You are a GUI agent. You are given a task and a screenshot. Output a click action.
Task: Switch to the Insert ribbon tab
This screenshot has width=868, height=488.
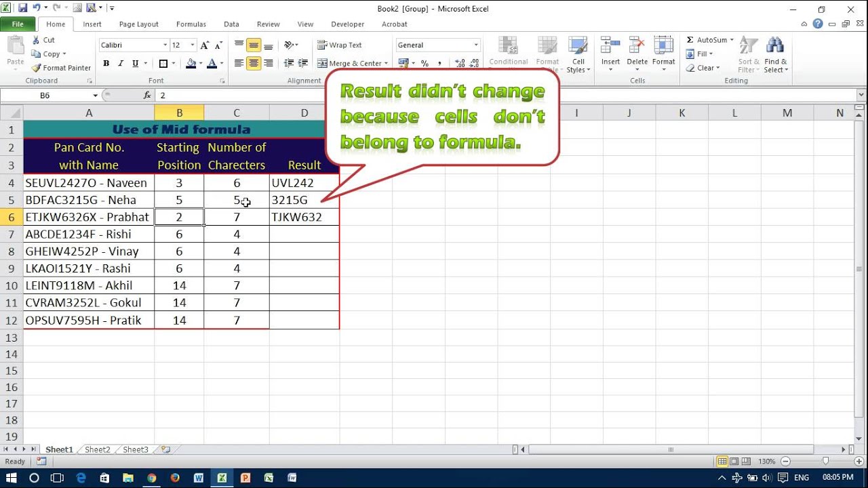92,24
